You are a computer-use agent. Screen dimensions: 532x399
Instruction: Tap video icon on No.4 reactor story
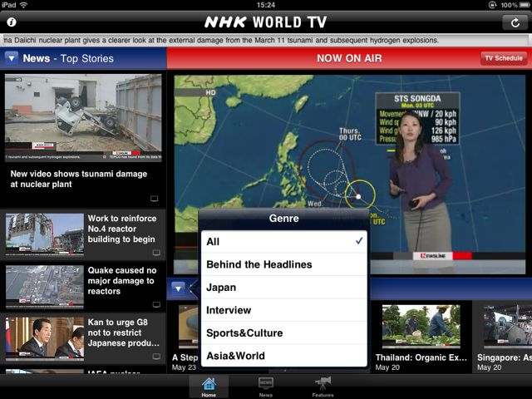click(x=156, y=253)
